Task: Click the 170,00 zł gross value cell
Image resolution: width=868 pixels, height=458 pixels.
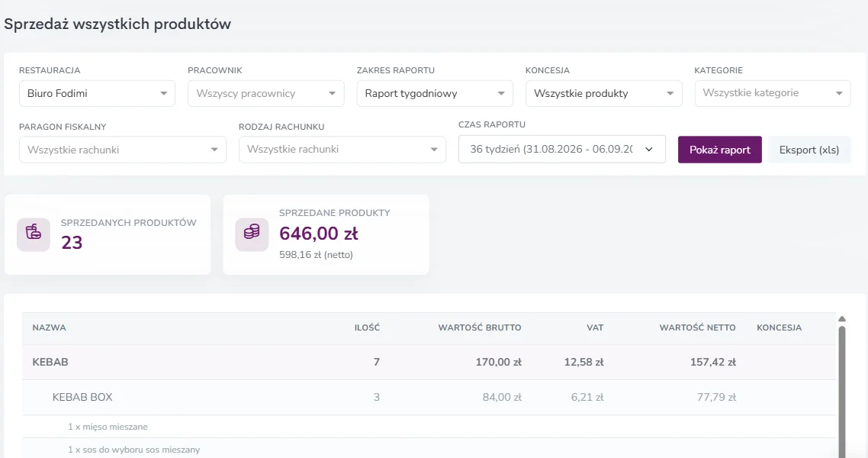Action: tap(498, 362)
